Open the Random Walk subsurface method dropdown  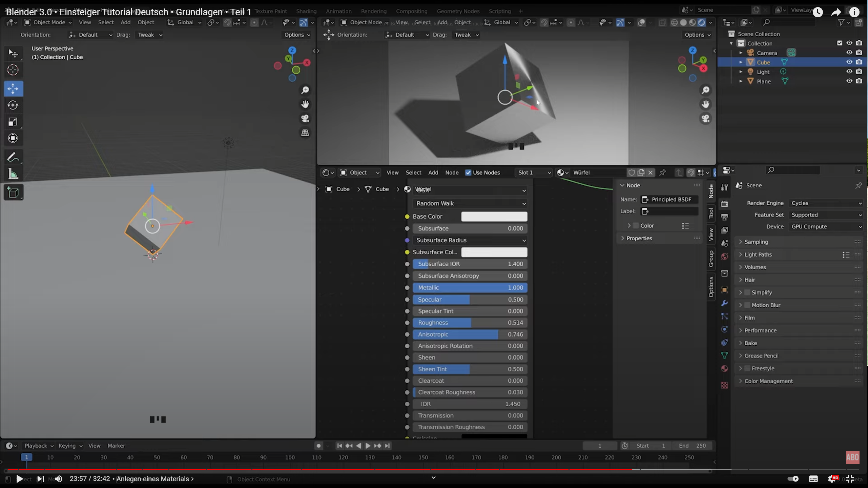pos(470,203)
